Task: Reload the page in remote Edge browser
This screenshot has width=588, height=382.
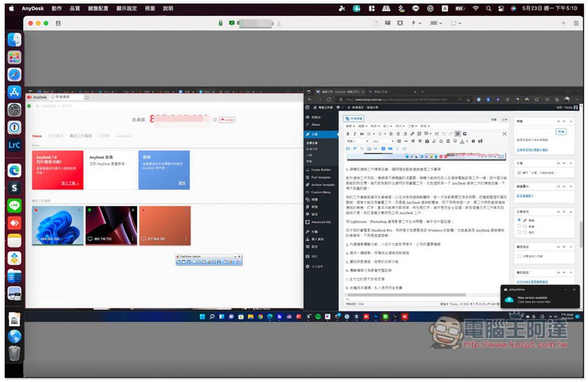Action: point(329,99)
